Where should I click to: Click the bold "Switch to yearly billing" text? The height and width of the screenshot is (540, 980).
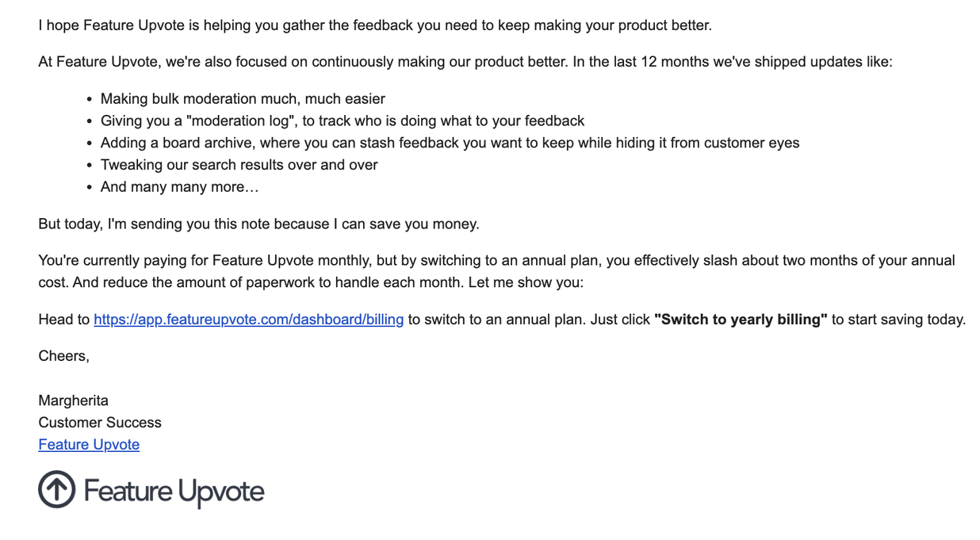[741, 320]
